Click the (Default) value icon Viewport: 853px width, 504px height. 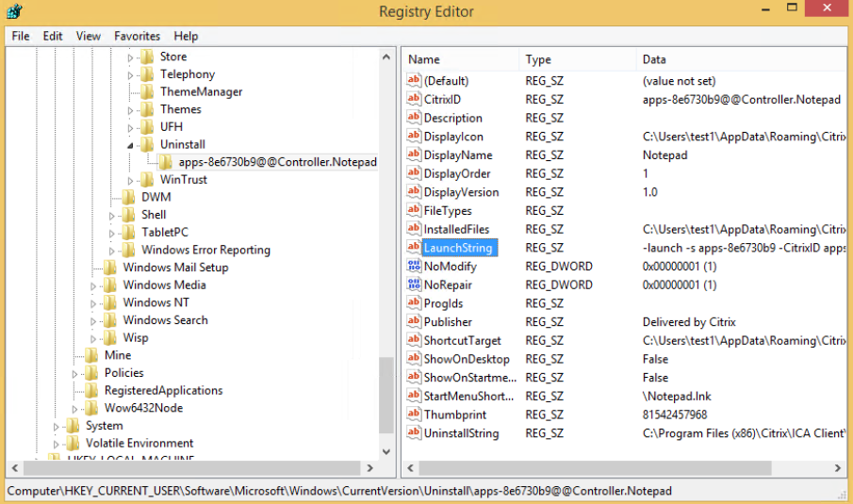coord(414,80)
